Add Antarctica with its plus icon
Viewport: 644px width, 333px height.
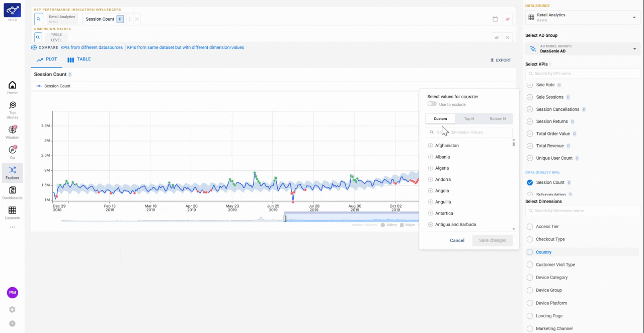pos(430,213)
